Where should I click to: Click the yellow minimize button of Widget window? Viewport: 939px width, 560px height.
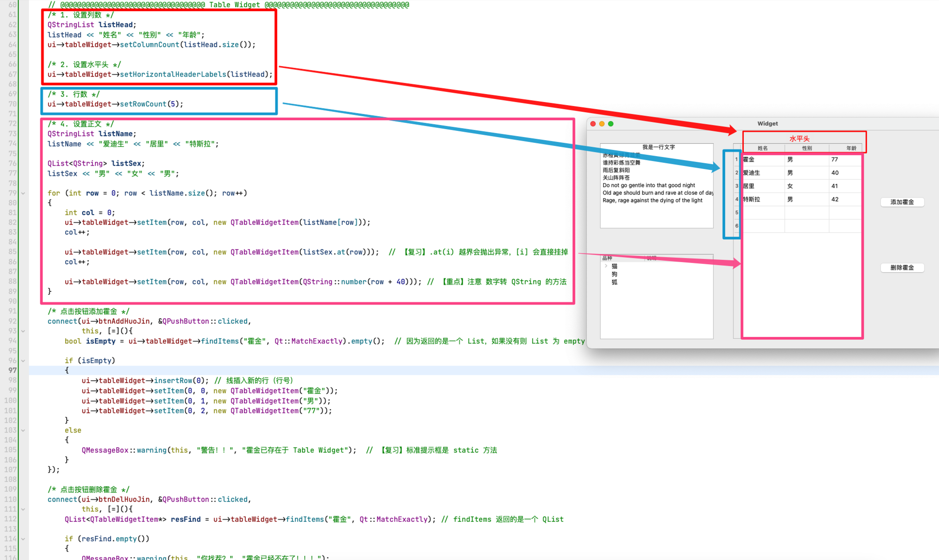[602, 124]
